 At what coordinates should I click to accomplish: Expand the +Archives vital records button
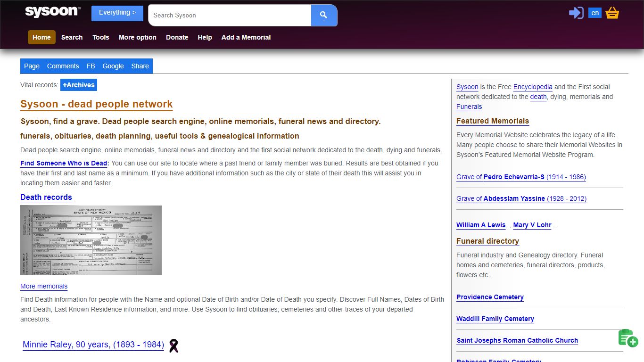click(x=79, y=85)
